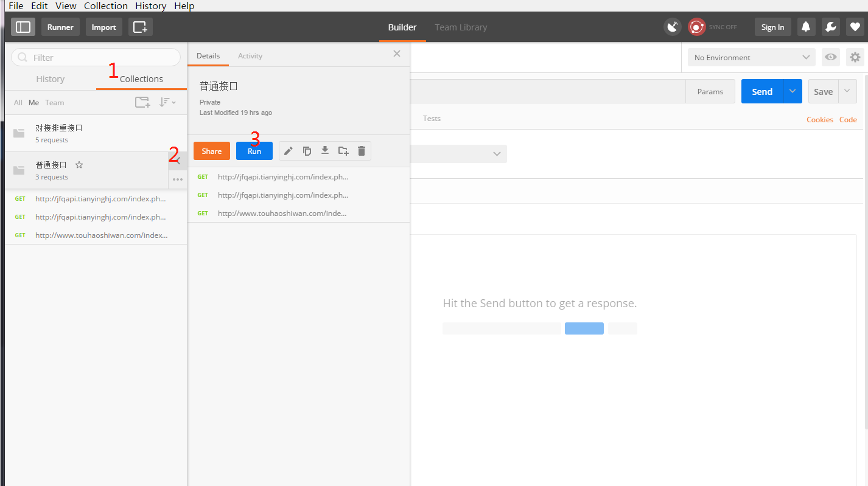The image size is (868, 486).
Task: Click the satellite interceptor icon
Action: click(672, 27)
